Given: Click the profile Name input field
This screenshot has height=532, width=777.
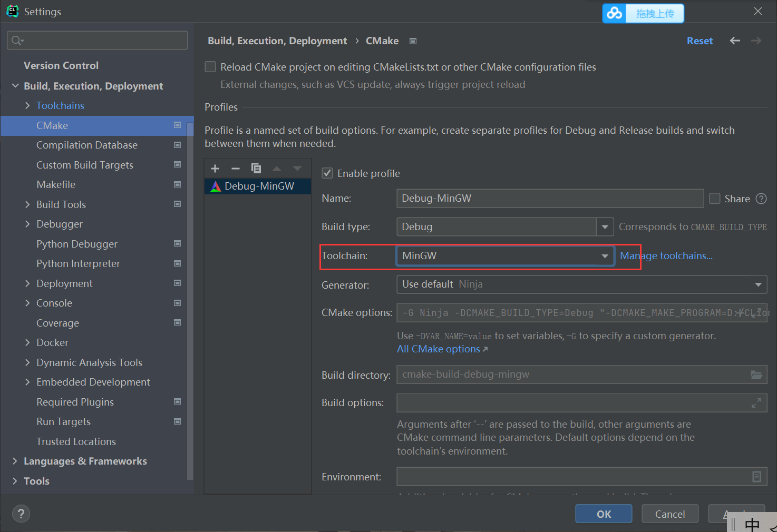Looking at the screenshot, I should tap(550, 199).
